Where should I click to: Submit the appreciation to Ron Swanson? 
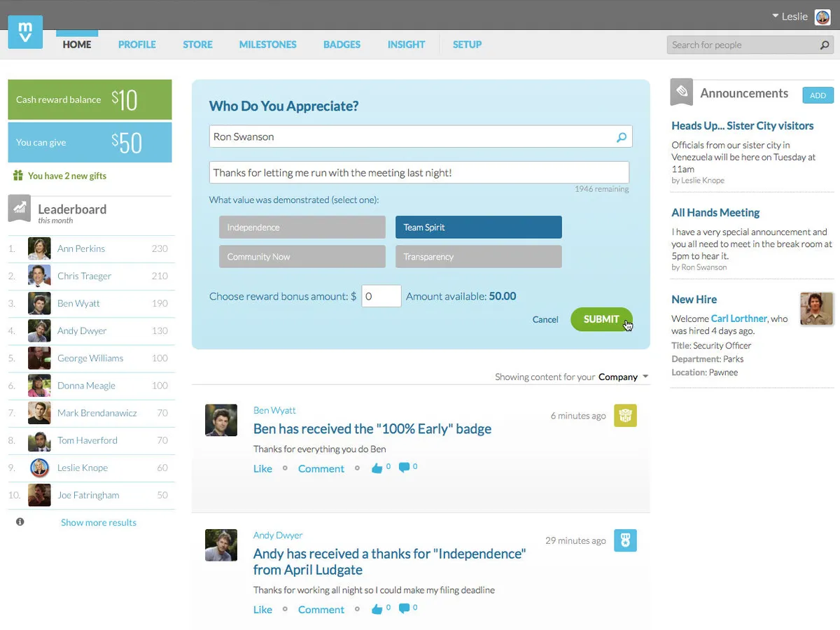pos(601,318)
